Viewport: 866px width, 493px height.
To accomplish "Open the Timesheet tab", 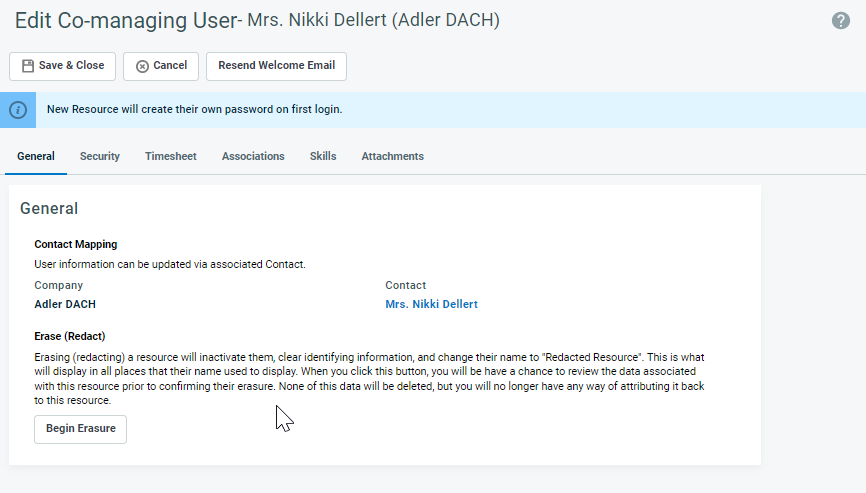I will pos(170,156).
